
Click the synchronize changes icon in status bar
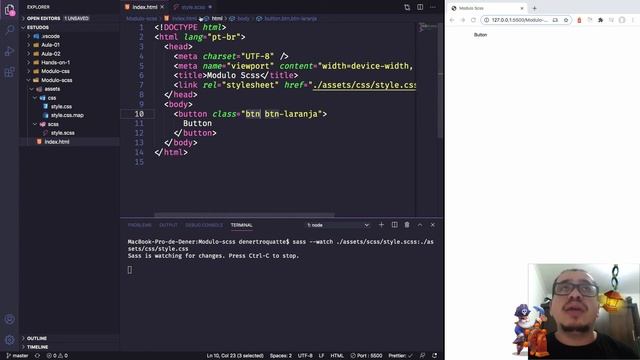(37, 356)
